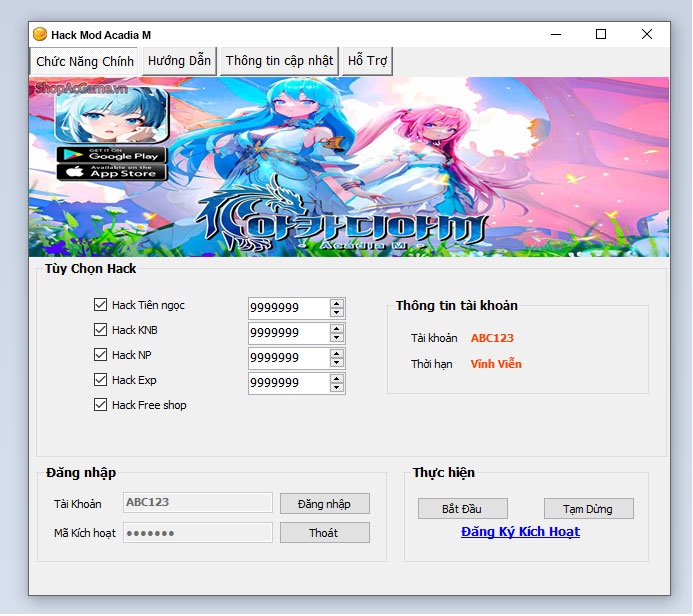Open the Hỗ Trợ tab

[367, 61]
